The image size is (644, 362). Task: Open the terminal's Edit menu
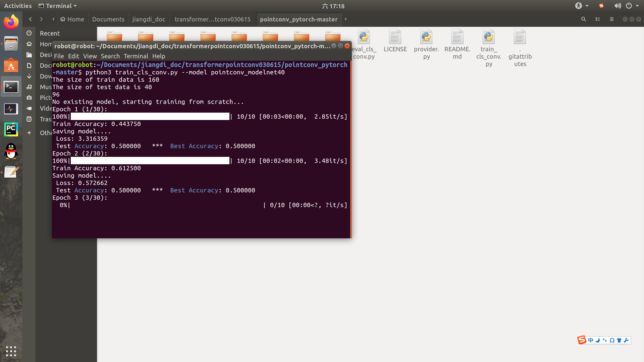tap(73, 56)
